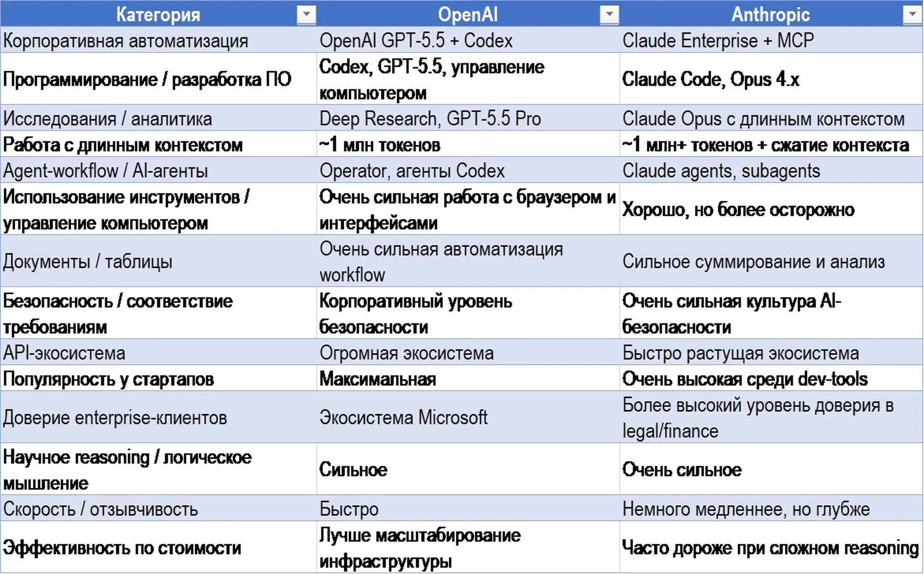Click the cell 'Огромная экосистема'

tap(468, 352)
